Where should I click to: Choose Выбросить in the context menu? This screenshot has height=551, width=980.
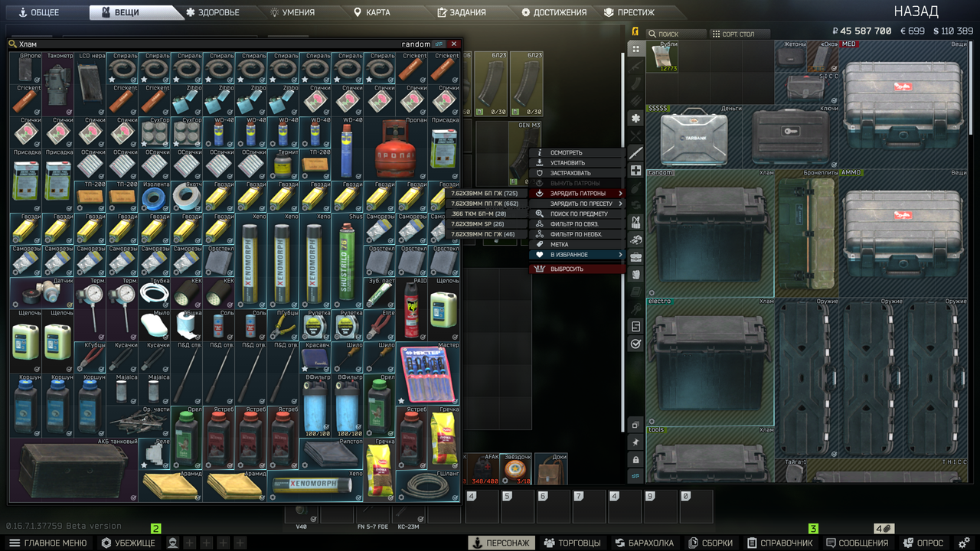[577, 269]
